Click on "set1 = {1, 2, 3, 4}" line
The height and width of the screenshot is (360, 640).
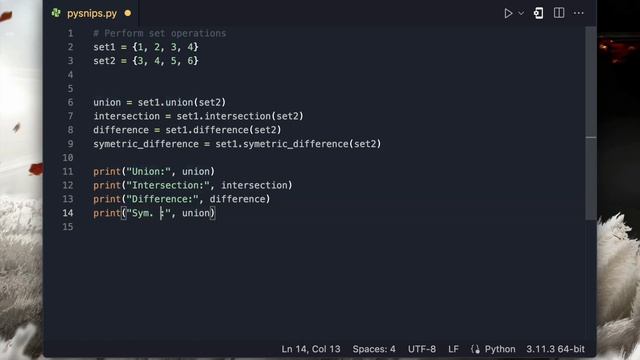click(x=146, y=47)
